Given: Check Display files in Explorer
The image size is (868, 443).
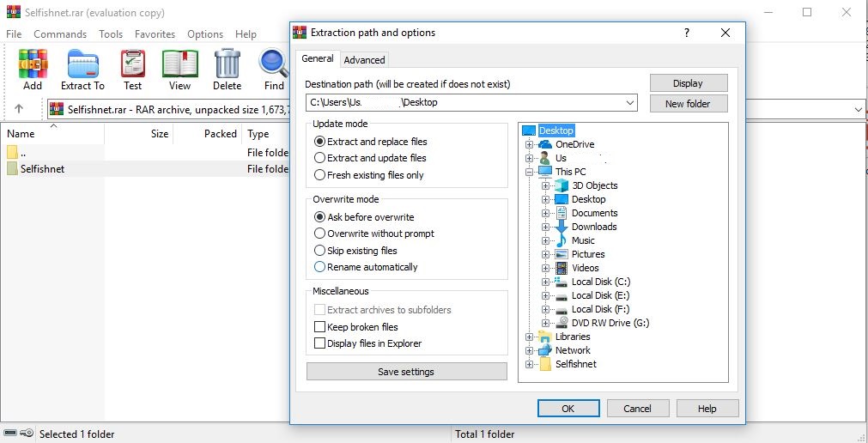Looking at the screenshot, I should click(320, 343).
